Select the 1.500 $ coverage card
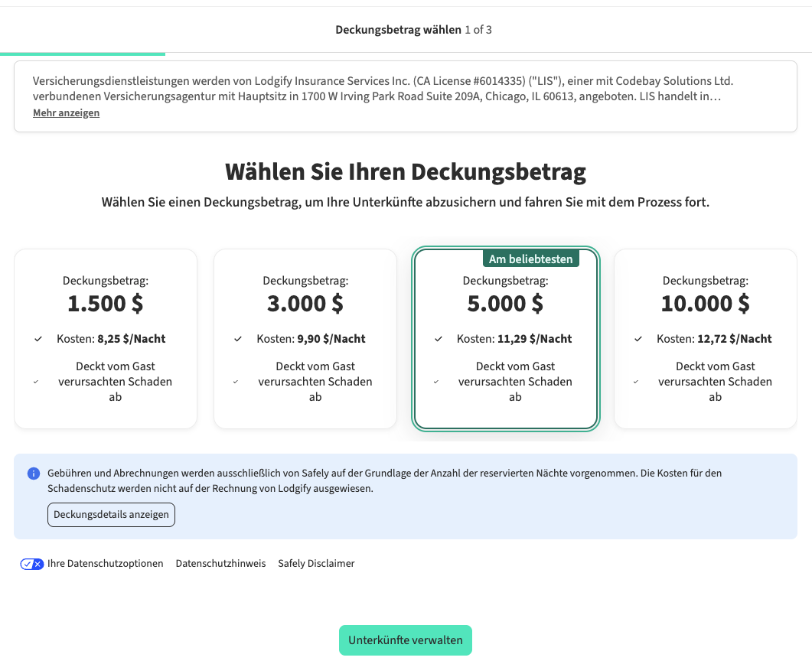812x664 pixels. click(x=106, y=338)
